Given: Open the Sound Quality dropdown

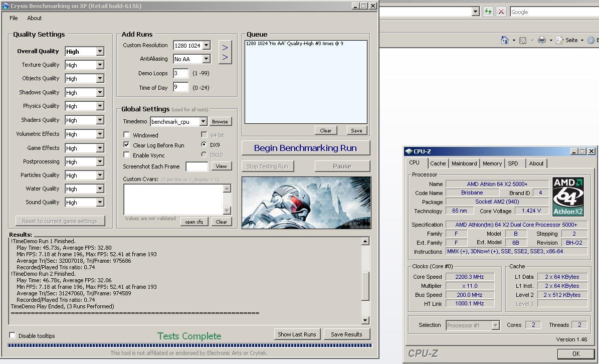Looking at the screenshot, I should click(x=100, y=202).
